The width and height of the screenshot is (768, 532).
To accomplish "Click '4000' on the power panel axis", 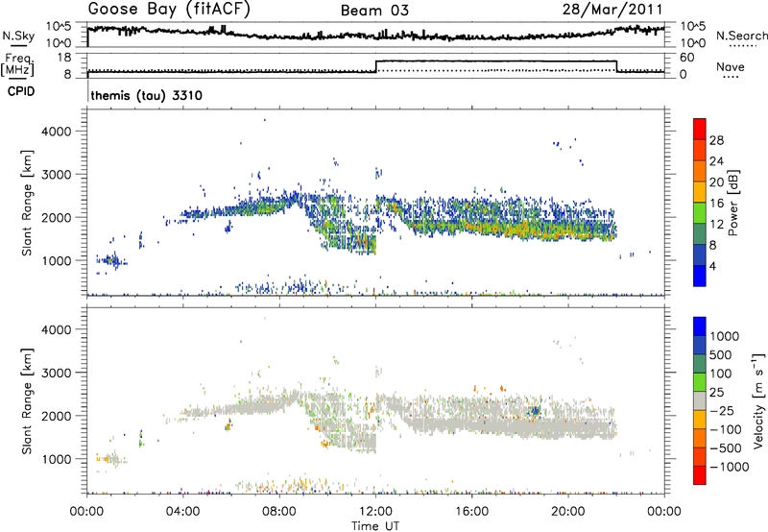I will click(x=57, y=132).
